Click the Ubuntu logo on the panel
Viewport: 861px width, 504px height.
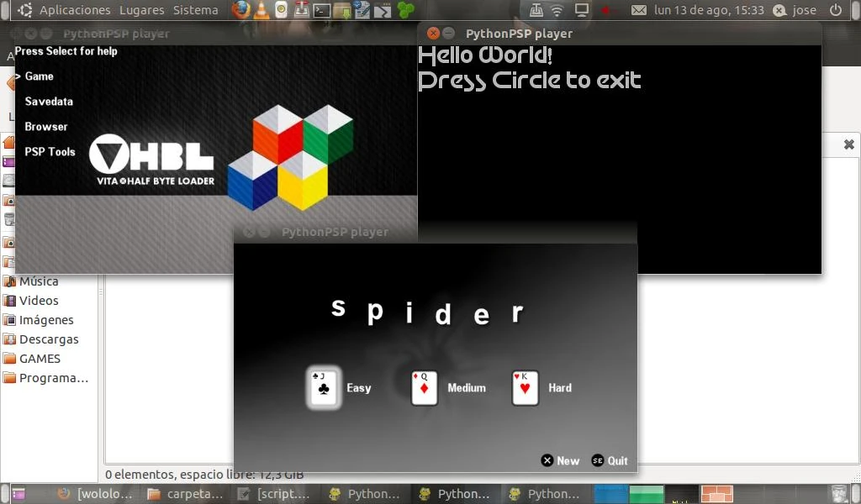point(24,10)
